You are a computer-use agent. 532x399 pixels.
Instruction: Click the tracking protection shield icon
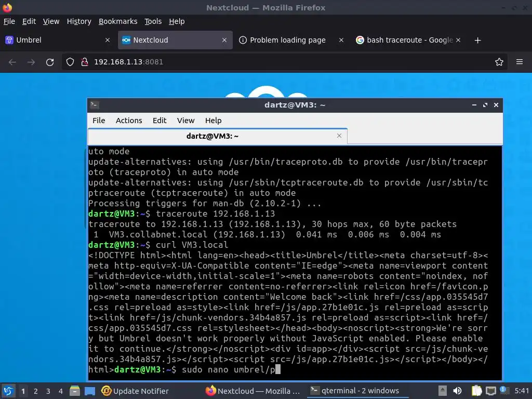(70, 62)
